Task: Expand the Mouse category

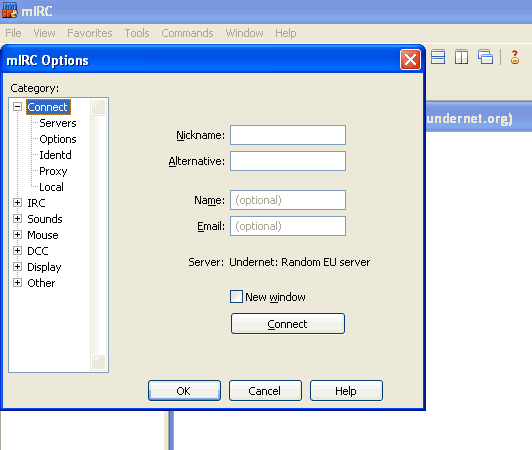Action: point(17,235)
